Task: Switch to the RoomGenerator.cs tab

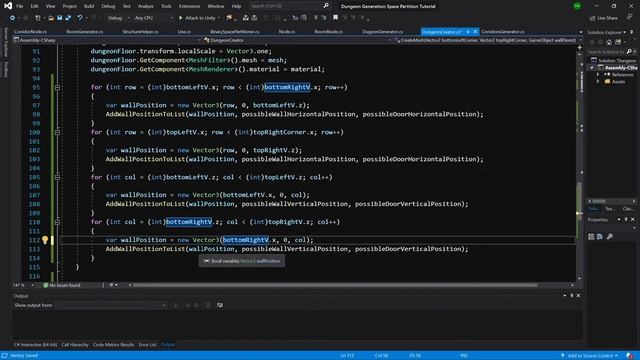Action: [84, 31]
